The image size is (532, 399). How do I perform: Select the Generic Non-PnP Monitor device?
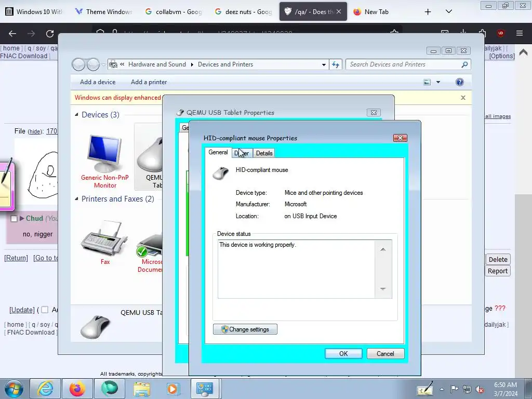tap(105, 162)
